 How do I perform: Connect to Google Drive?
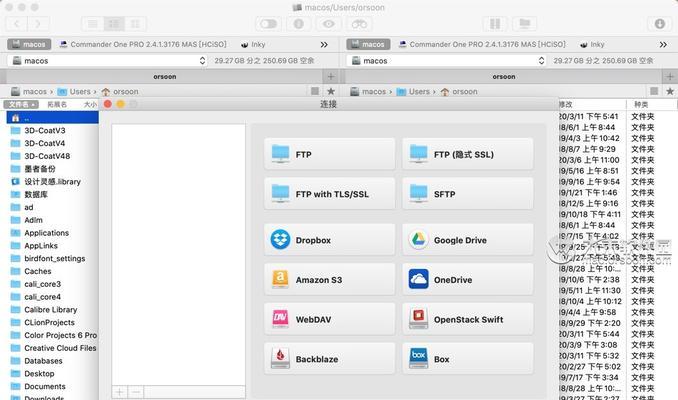pyautogui.click(x=467, y=240)
